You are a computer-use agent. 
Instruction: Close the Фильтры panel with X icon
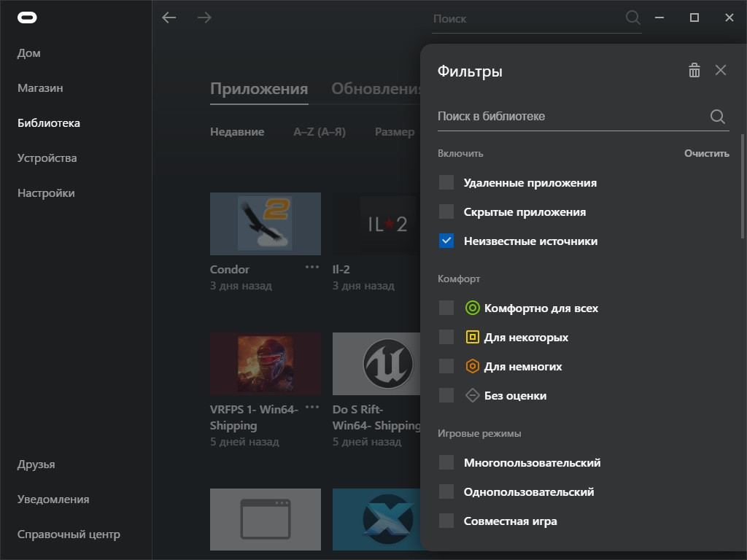click(720, 70)
